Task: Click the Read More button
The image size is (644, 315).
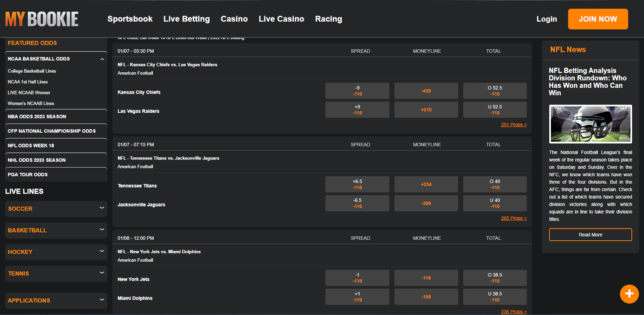Action: (590, 234)
